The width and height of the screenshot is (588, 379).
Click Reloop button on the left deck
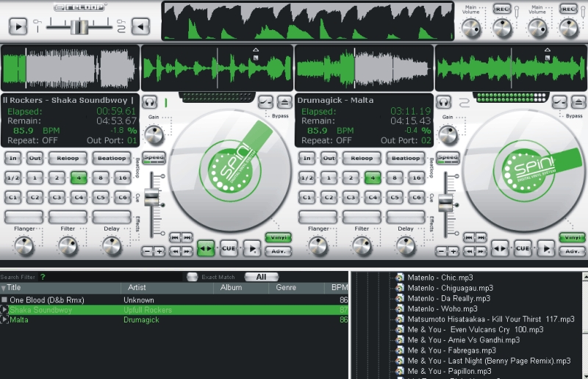coord(68,158)
